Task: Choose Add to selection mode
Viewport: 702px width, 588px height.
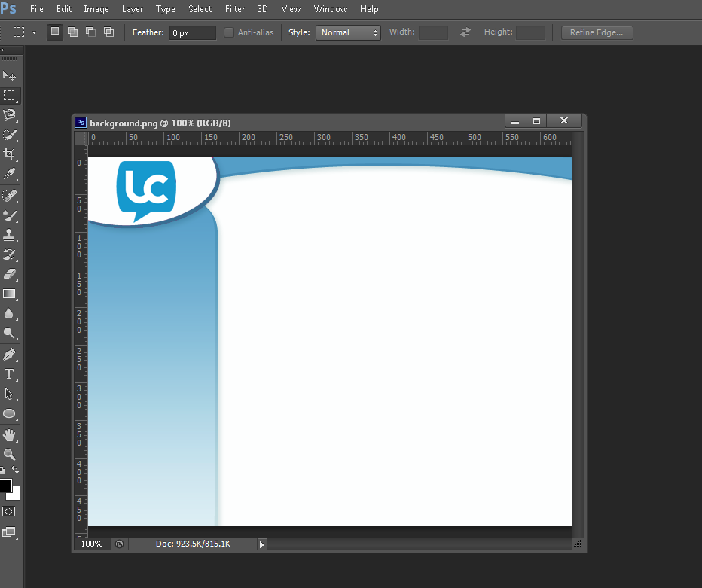Action: pyautogui.click(x=72, y=32)
